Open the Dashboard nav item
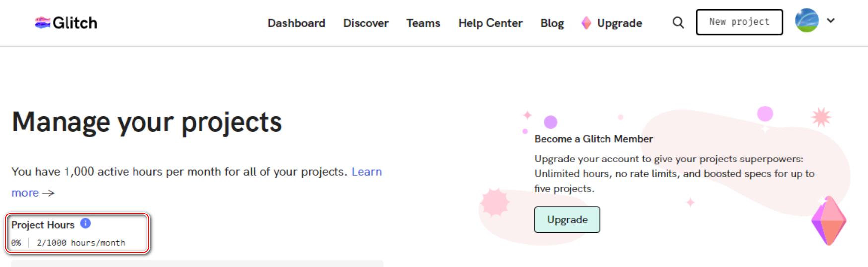The width and height of the screenshot is (868, 267). pyautogui.click(x=296, y=23)
